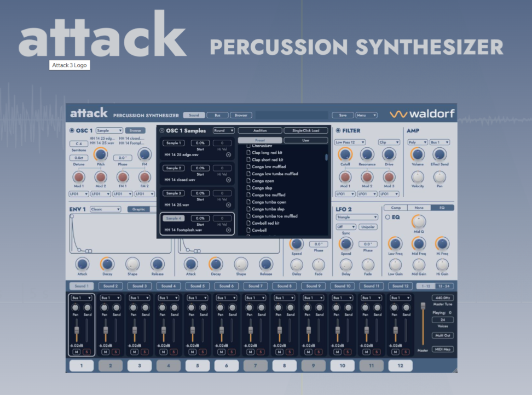Viewport: 532px width, 395px height.
Task: Solo the Sound 2 mixer channel
Action: click(115, 352)
